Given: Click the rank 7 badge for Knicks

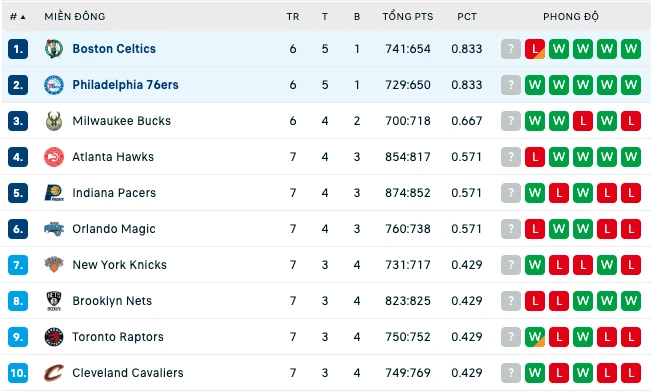Looking at the screenshot, I should coord(18,265).
